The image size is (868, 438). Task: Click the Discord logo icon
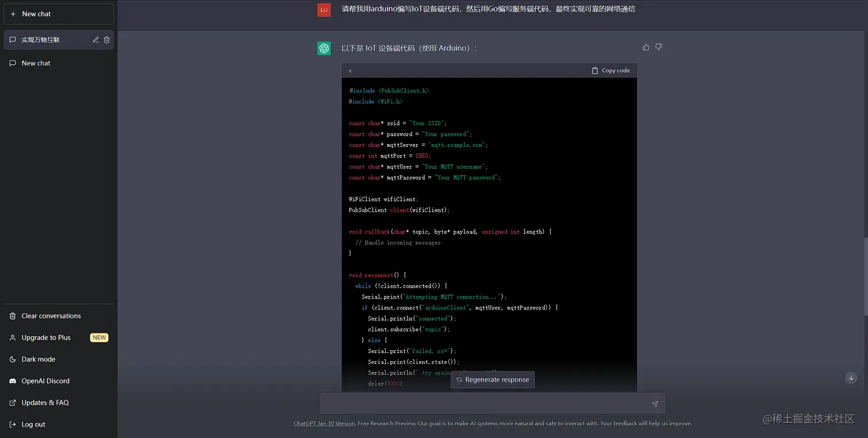[13, 381]
